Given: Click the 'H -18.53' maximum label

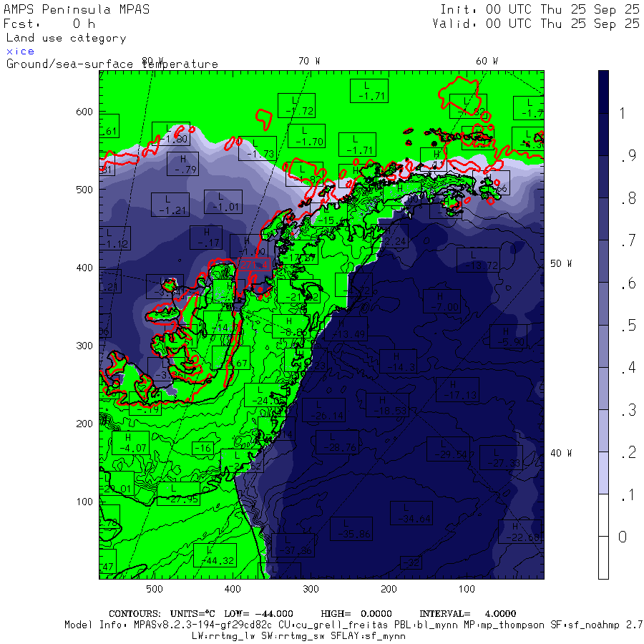Looking at the screenshot, I should (x=387, y=405).
